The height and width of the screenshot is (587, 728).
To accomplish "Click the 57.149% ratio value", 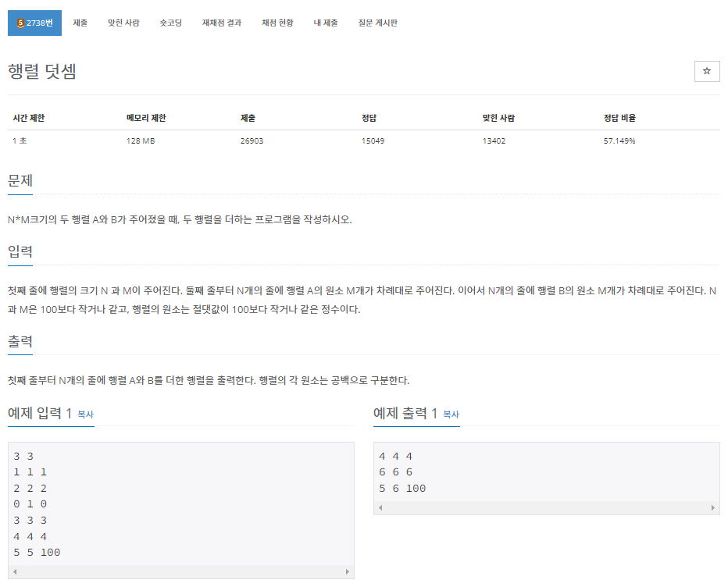I will tap(619, 141).
